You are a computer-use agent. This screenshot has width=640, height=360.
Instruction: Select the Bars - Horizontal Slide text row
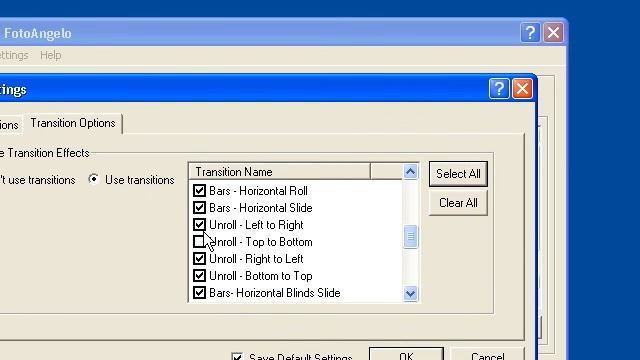[x=260, y=208]
